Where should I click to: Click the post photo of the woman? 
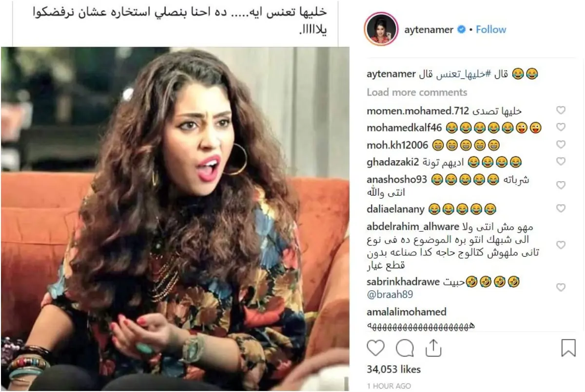[175, 219]
